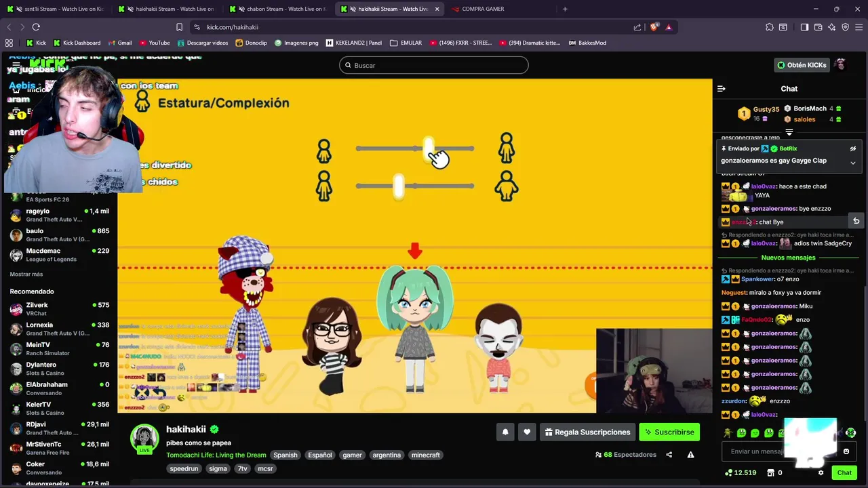This screenshot has width=868, height=488.
Task: Switch to ssnt1i Stream browser tab
Action: 56,9
